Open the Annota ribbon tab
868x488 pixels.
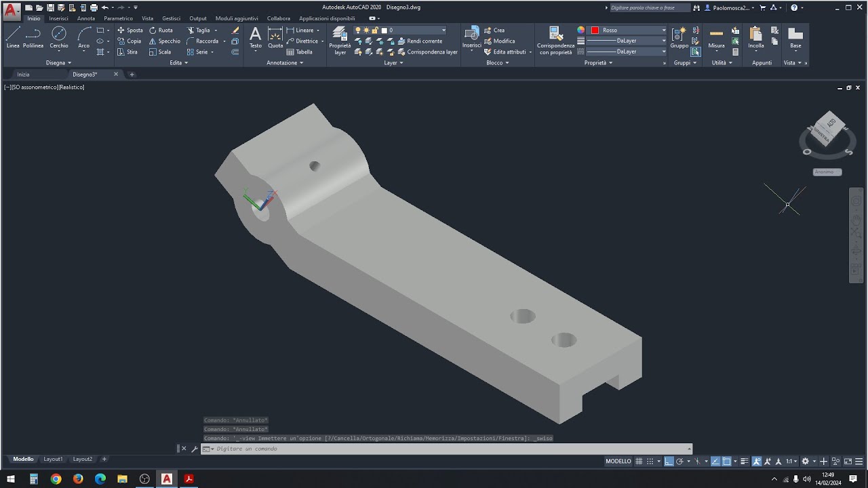[86, 18]
